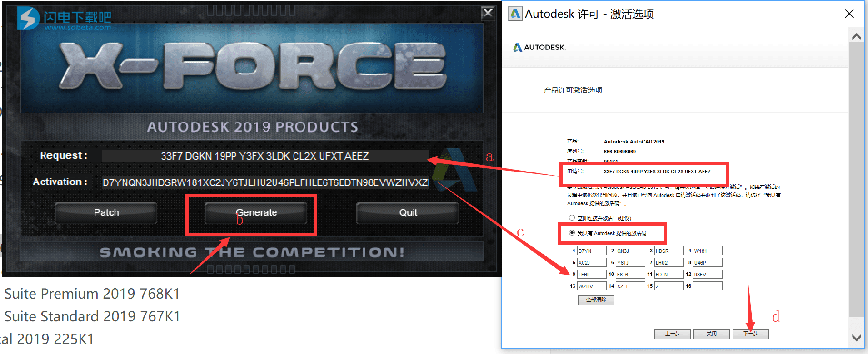Click the Suite Standard 2019 767K1 text
Viewport: 868px width, 354px height.
click(x=92, y=316)
